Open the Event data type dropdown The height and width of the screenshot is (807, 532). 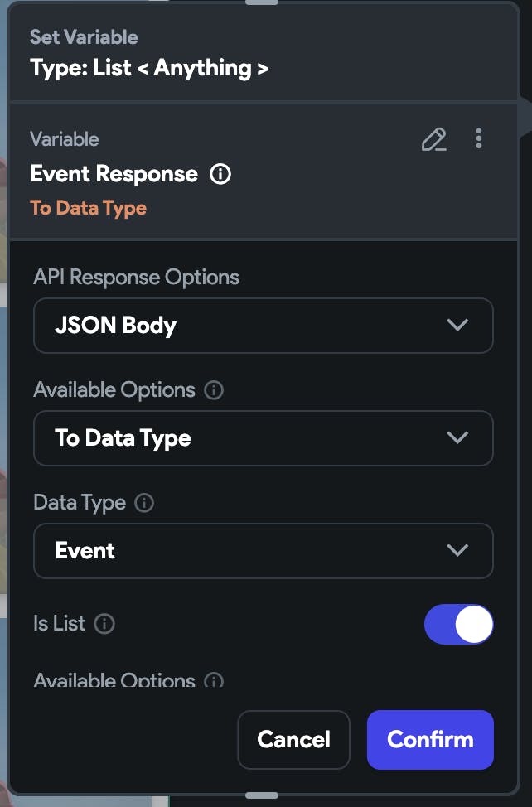[263, 551]
